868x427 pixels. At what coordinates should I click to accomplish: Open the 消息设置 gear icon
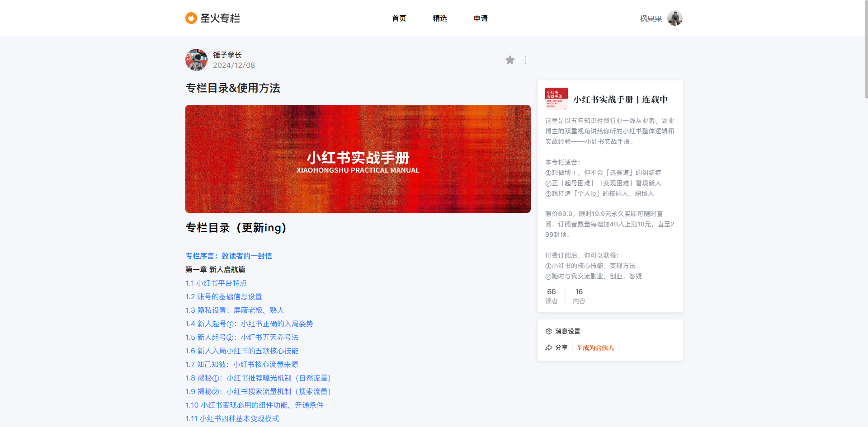click(548, 331)
